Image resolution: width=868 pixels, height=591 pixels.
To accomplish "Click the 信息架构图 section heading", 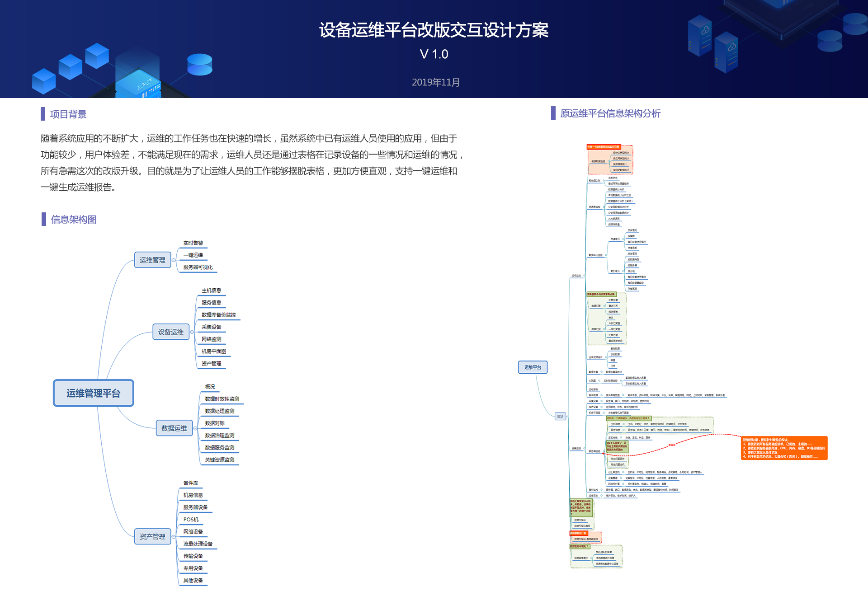I will [x=74, y=220].
